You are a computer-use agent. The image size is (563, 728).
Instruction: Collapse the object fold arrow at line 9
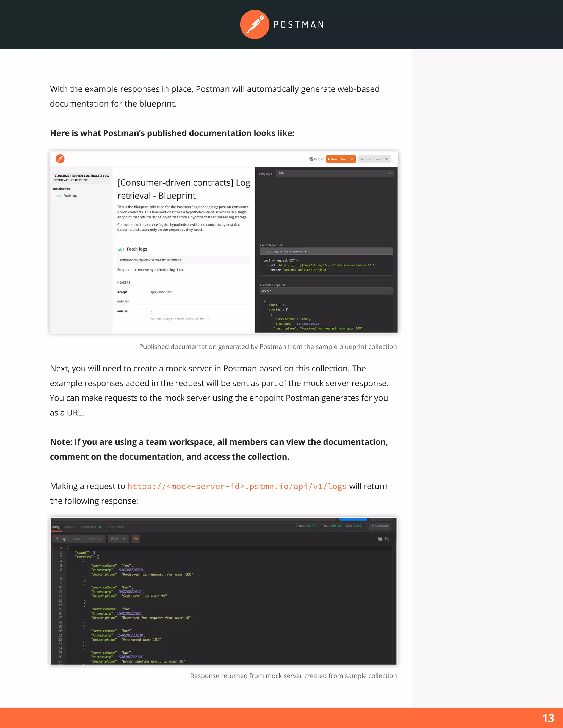(64, 583)
